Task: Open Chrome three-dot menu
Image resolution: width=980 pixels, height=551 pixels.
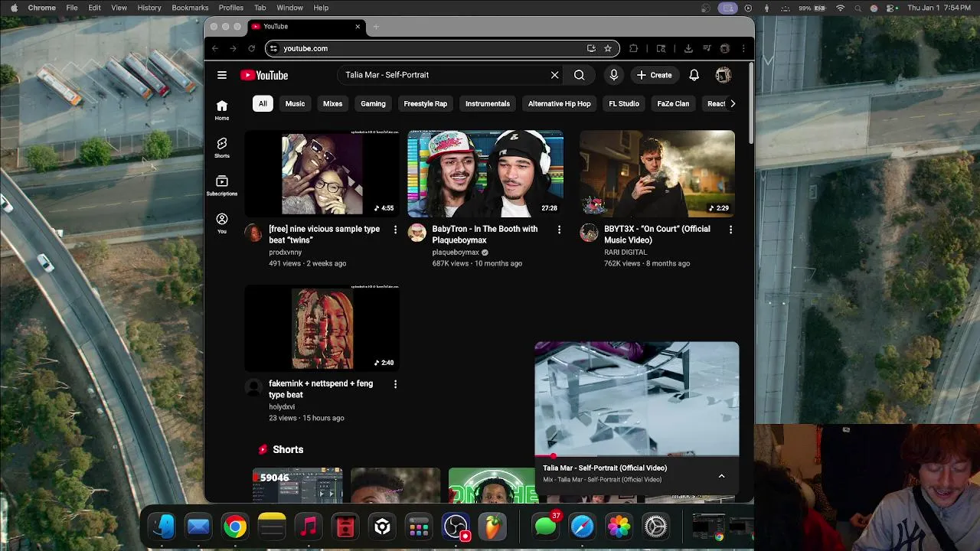Action: pos(743,48)
